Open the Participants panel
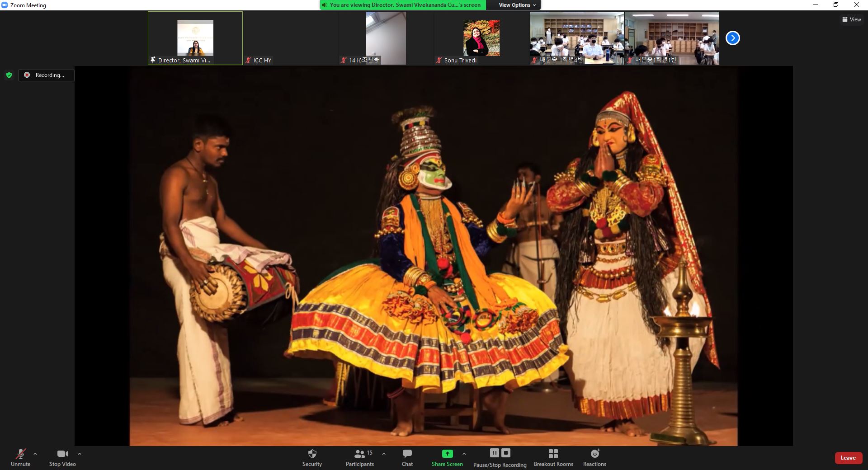 [360, 457]
